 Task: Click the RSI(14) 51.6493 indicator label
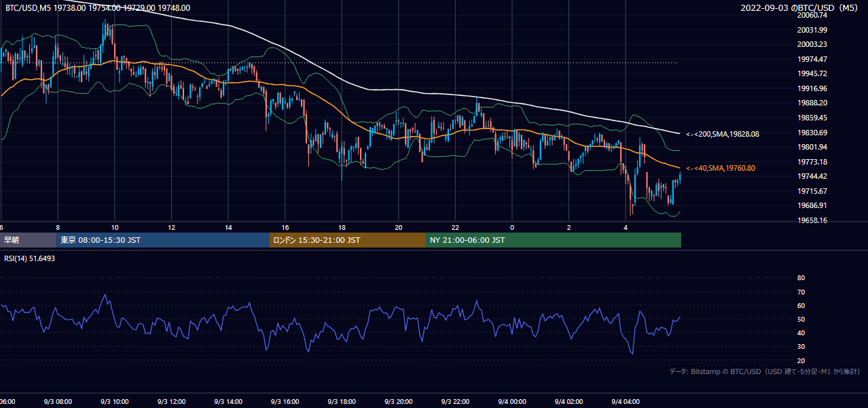(x=30, y=258)
